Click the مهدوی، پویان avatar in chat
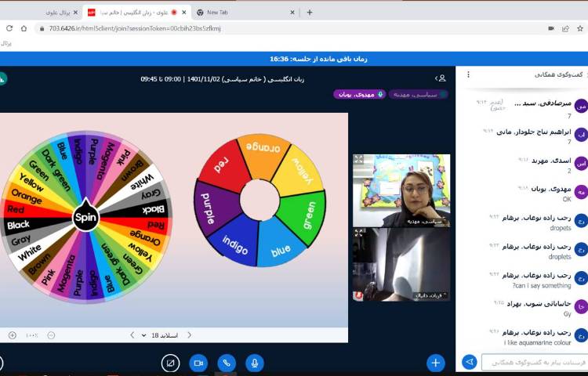588x376 pixels. tap(581, 193)
